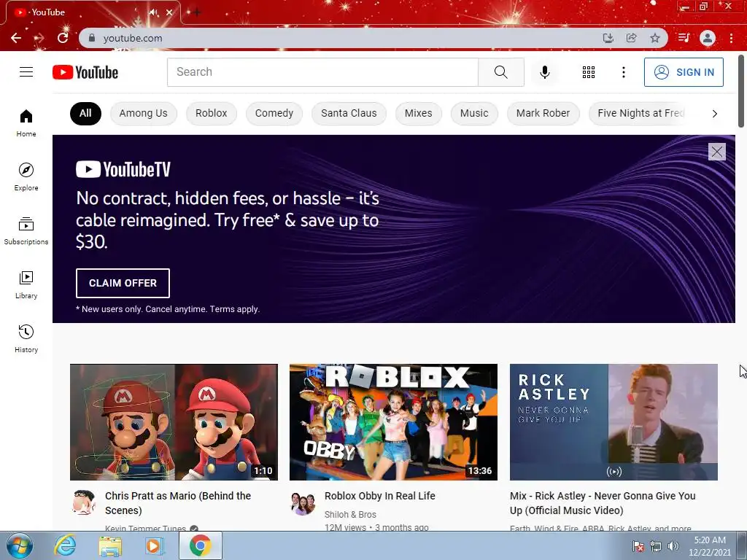Viewport: 747px width, 560px height.
Task: Close the YouTube browser tab
Action: click(169, 12)
